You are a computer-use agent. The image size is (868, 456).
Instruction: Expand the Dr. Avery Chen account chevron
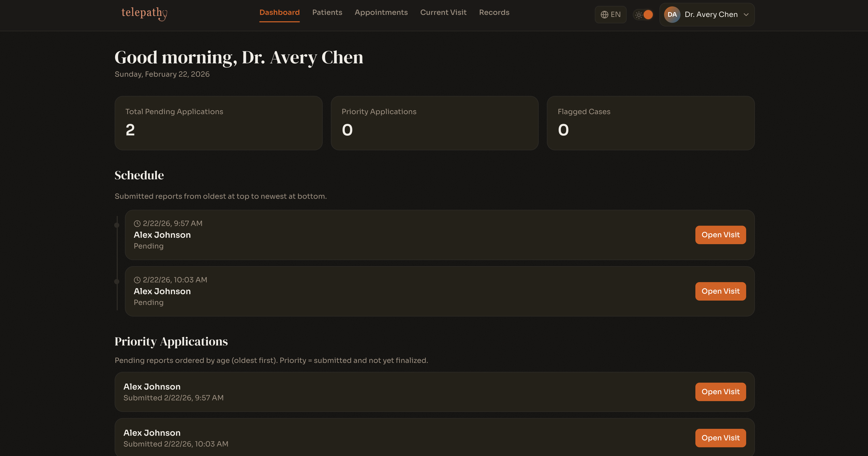746,15
